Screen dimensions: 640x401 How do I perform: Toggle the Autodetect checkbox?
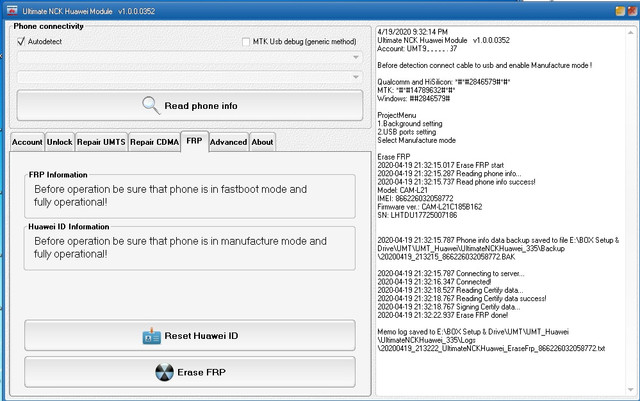pos(21,41)
